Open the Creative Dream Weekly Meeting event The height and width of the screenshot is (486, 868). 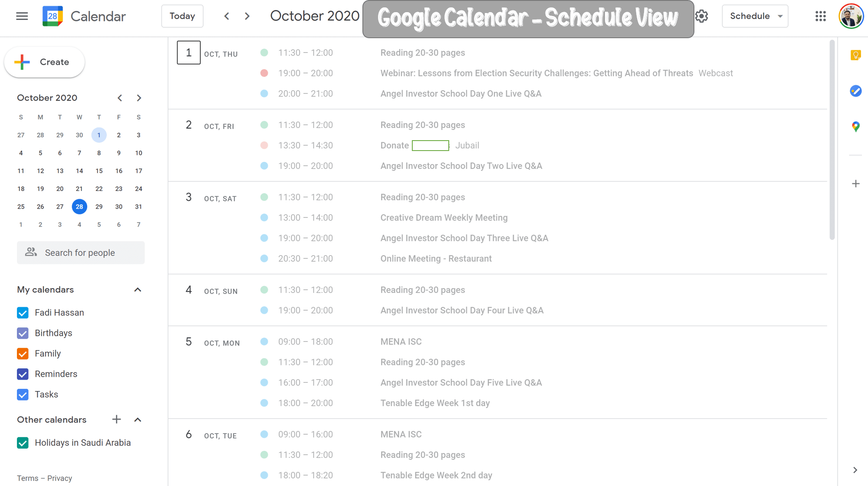click(x=444, y=218)
